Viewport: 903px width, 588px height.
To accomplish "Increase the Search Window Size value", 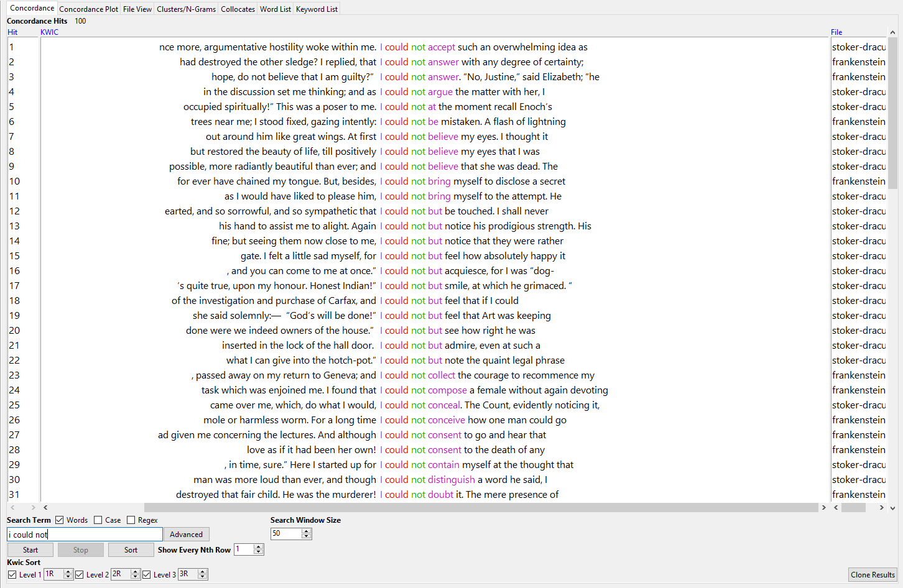I will (x=306, y=531).
